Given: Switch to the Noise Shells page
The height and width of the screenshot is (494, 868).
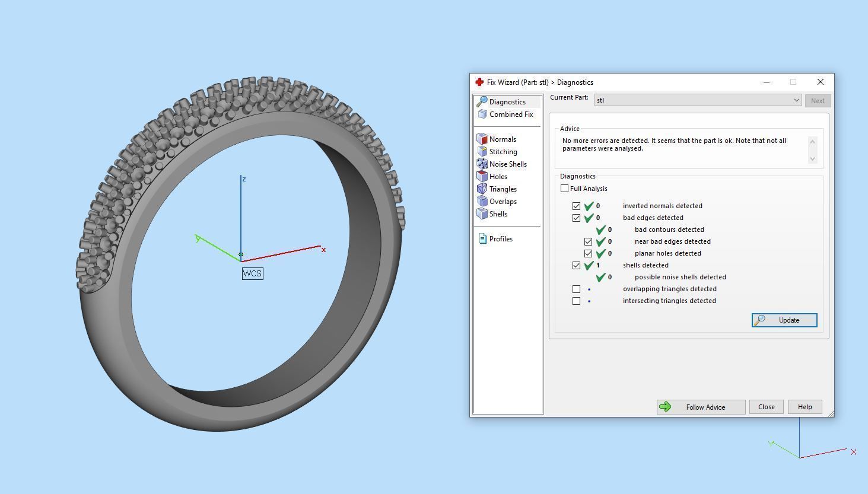Looking at the screenshot, I should (x=508, y=164).
